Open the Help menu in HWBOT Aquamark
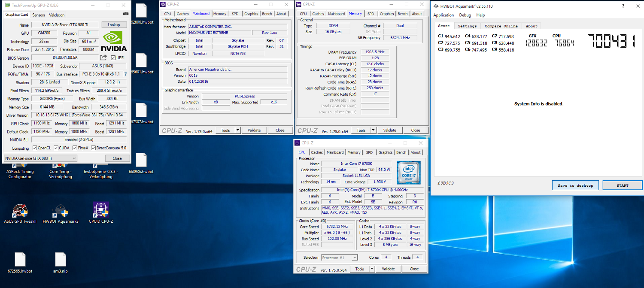The width and height of the screenshot is (644, 288). click(480, 15)
